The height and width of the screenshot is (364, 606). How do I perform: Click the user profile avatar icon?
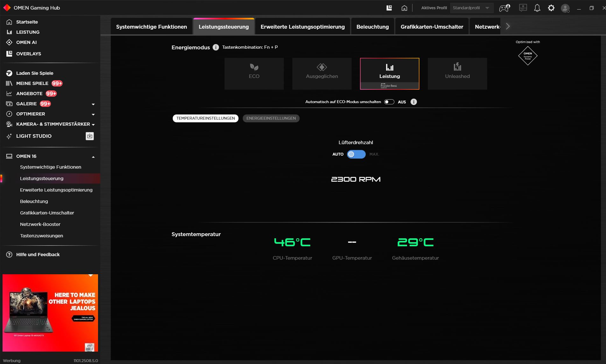point(565,8)
